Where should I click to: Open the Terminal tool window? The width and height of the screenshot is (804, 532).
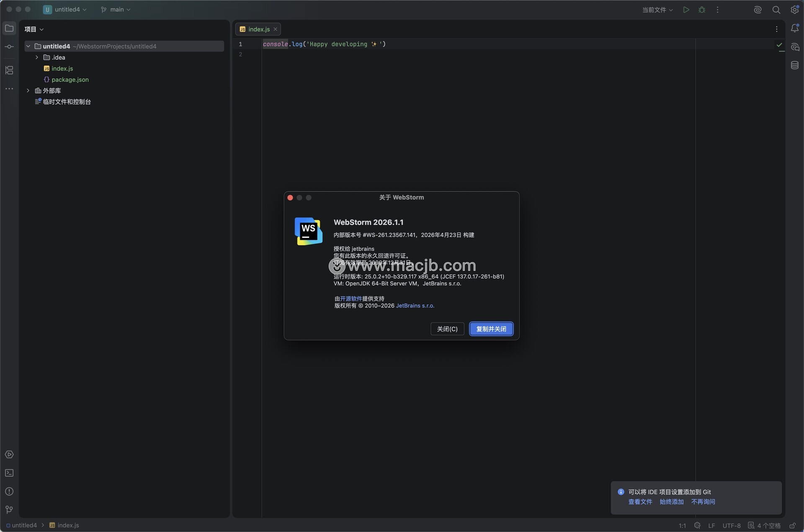[9, 473]
